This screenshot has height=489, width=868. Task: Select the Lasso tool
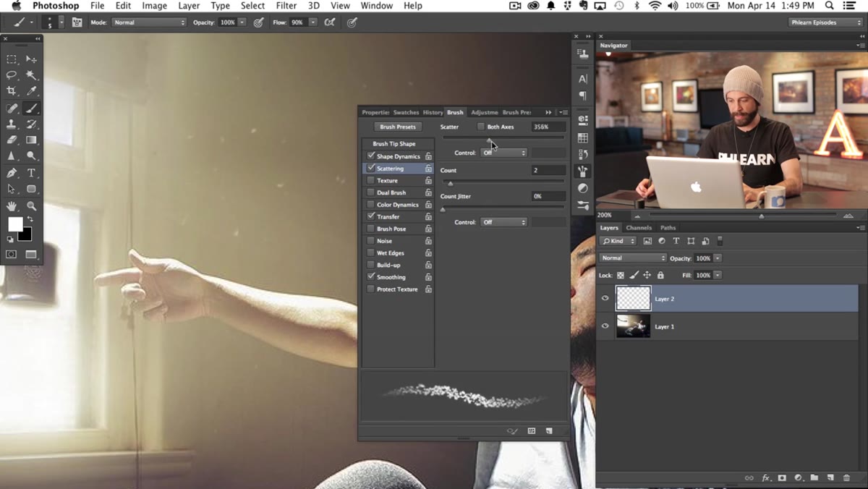(12, 75)
